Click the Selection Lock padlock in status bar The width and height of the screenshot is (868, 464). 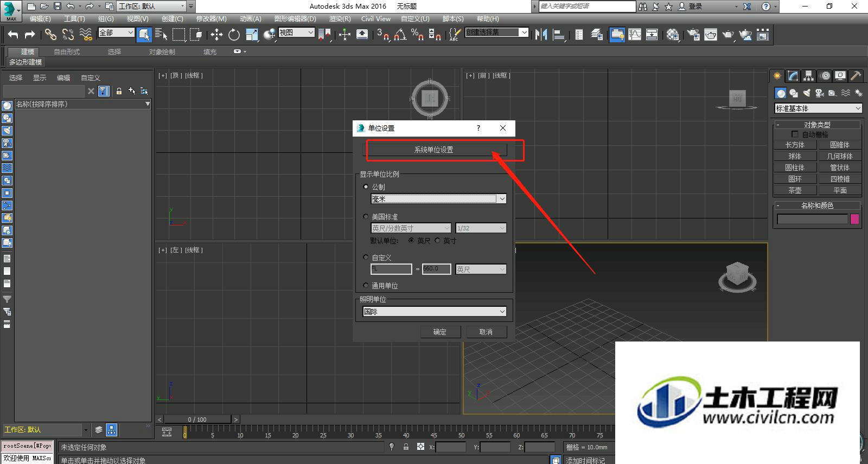tap(406, 447)
